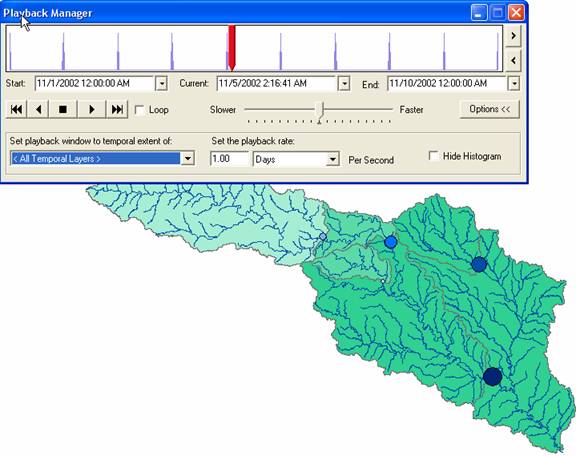Check the Hide Histogram option

[433, 156]
